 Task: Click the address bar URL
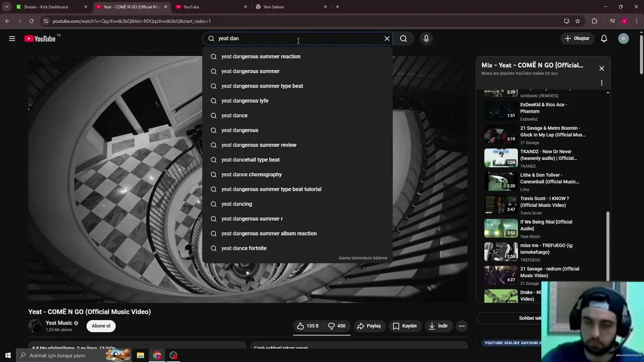(x=131, y=21)
